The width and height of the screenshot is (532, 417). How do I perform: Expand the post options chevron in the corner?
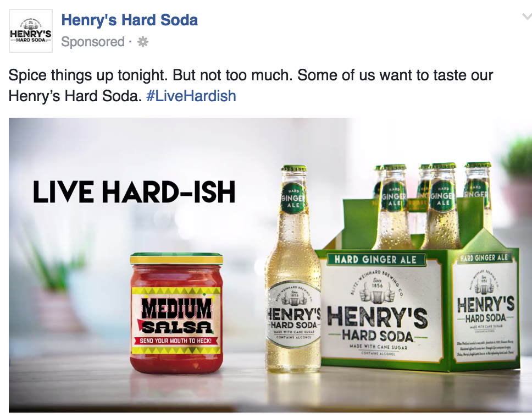click(527, 17)
